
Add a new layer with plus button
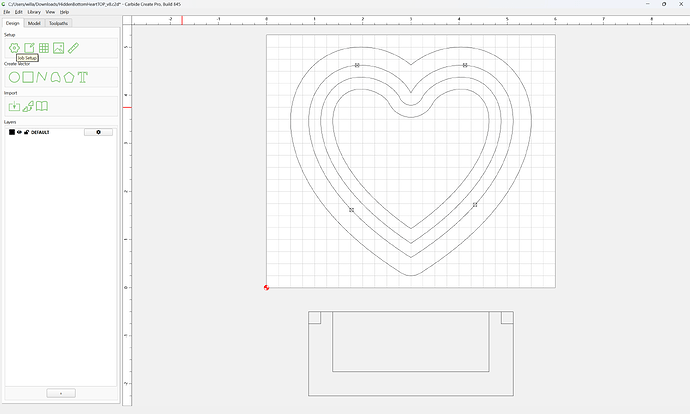tap(61, 393)
